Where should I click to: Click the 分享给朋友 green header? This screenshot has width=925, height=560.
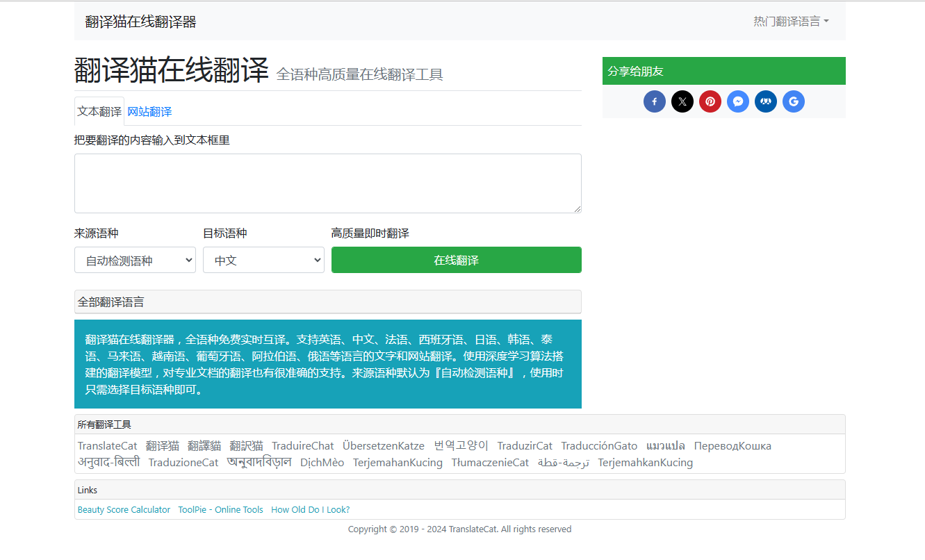point(724,71)
